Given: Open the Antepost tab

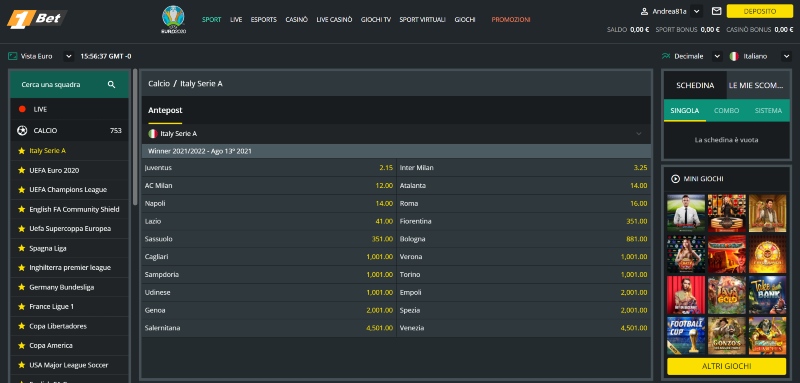Looking at the screenshot, I should [165, 110].
